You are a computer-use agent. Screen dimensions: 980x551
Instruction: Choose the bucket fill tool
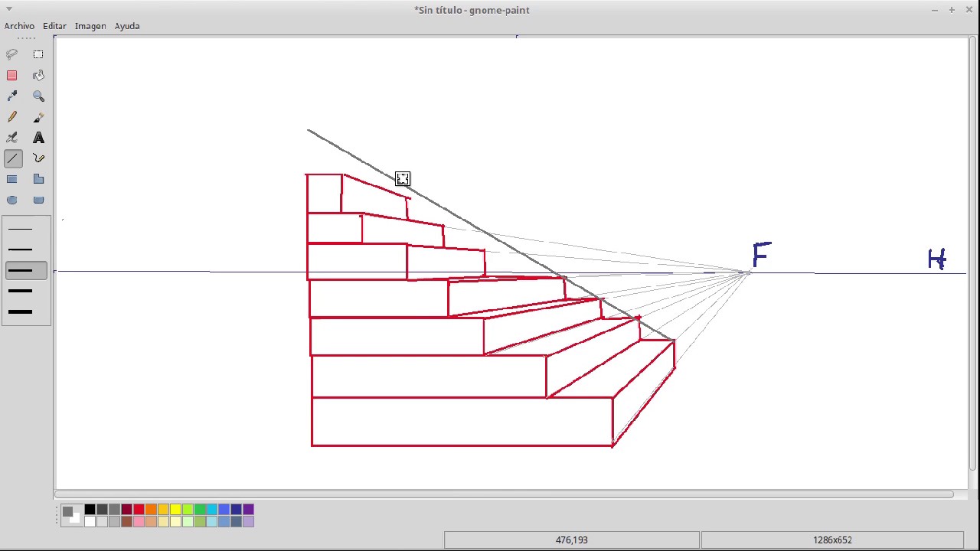(x=38, y=75)
